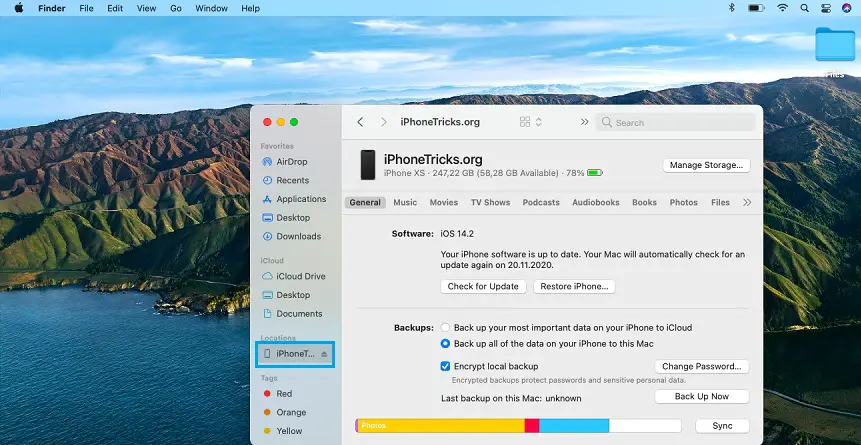Click the yellow Photos storage bar segment
Screen dimensions: 861x445
coord(440,426)
